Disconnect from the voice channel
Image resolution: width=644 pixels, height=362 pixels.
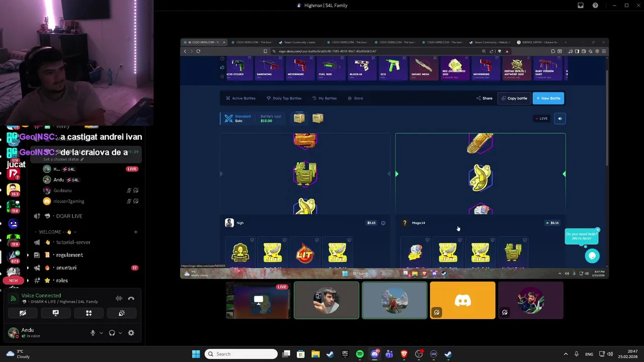pos(131,298)
